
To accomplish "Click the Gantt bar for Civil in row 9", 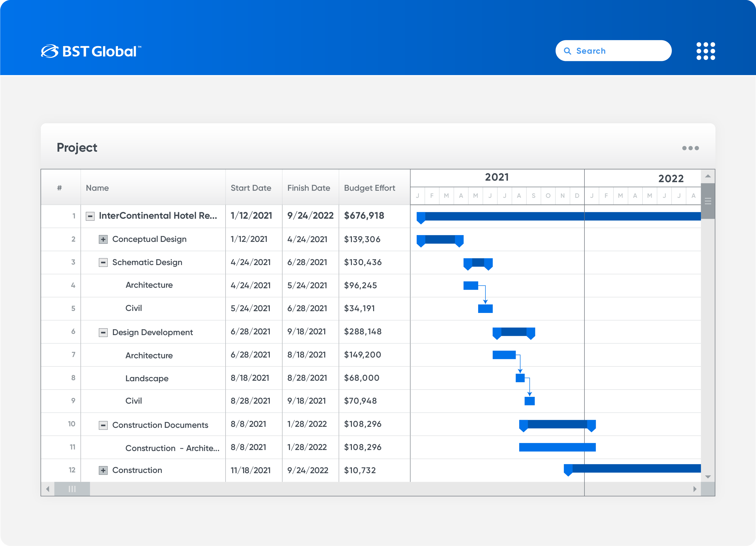I will tap(530, 401).
